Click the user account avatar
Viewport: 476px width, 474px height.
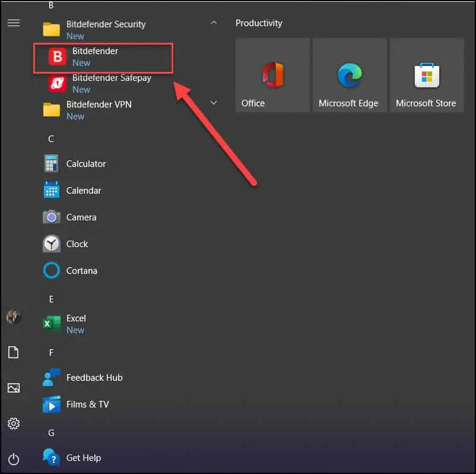coord(14,317)
